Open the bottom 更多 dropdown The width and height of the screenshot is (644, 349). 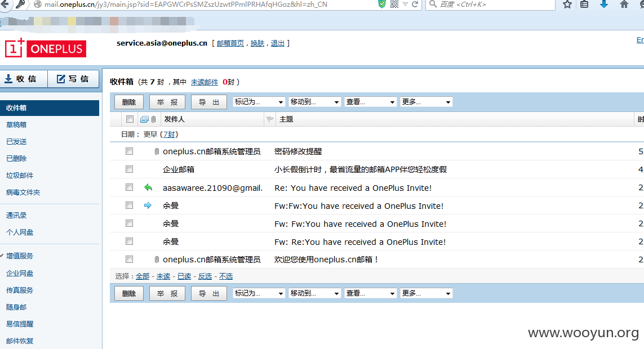click(x=427, y=293)
